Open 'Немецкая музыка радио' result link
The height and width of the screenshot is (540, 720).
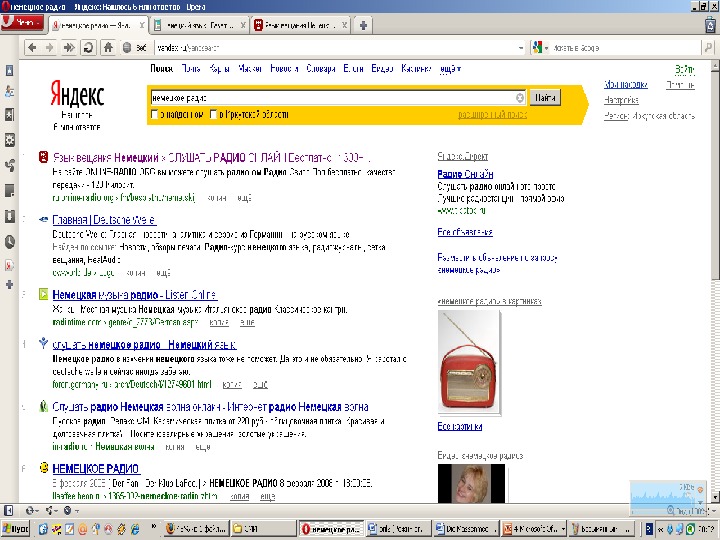(135, 295)
